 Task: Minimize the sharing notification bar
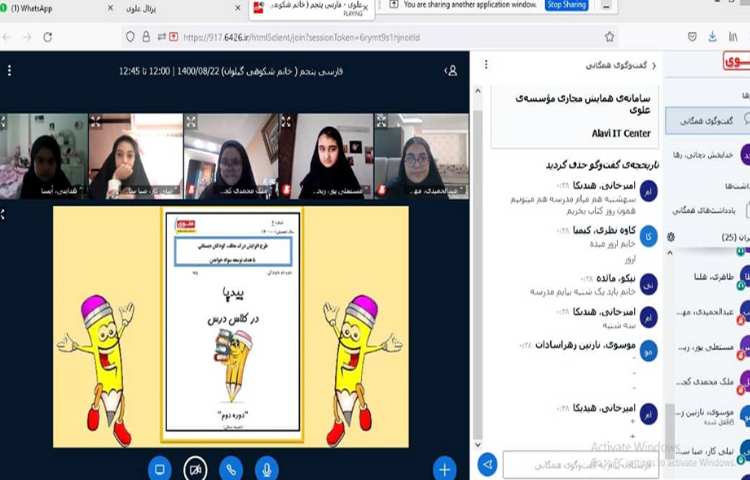click(x=607, y=5)
